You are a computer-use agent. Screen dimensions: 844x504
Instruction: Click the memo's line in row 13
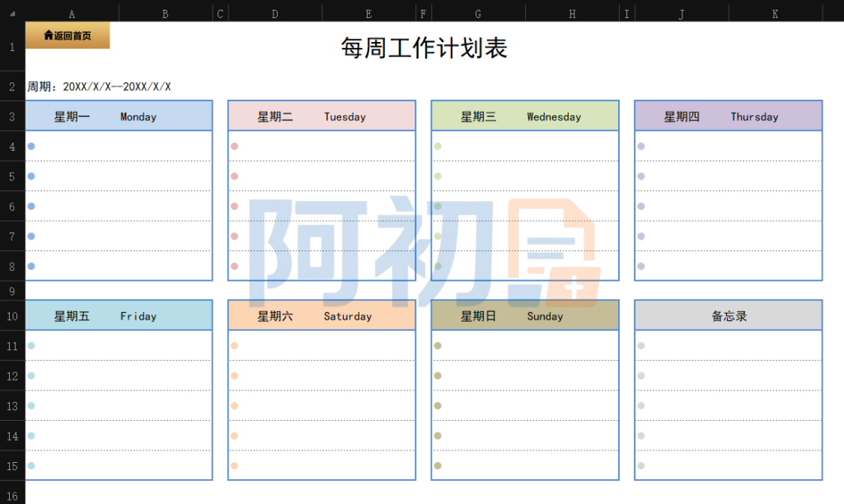(729, 405)
